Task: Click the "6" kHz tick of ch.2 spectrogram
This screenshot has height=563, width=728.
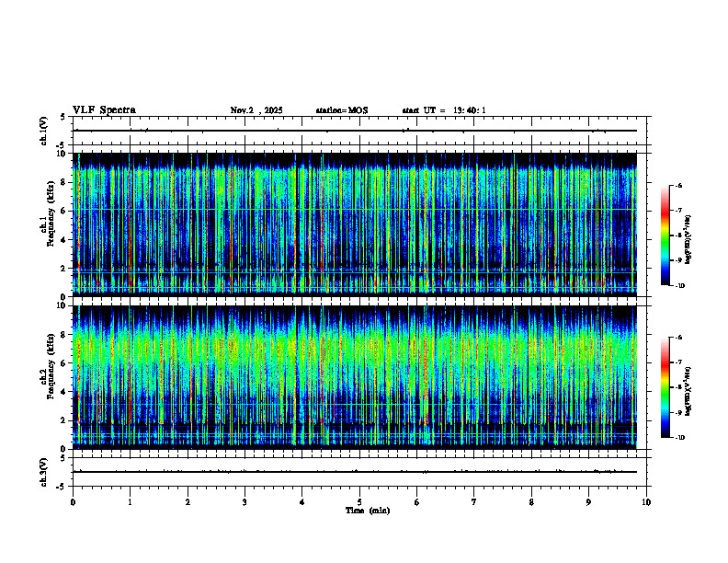Action: point(64,363)
